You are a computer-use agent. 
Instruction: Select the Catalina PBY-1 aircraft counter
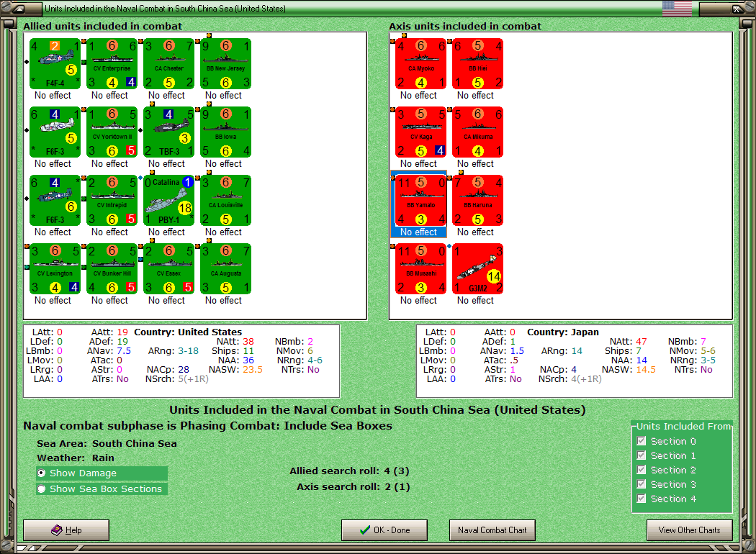tap(168, 201)
